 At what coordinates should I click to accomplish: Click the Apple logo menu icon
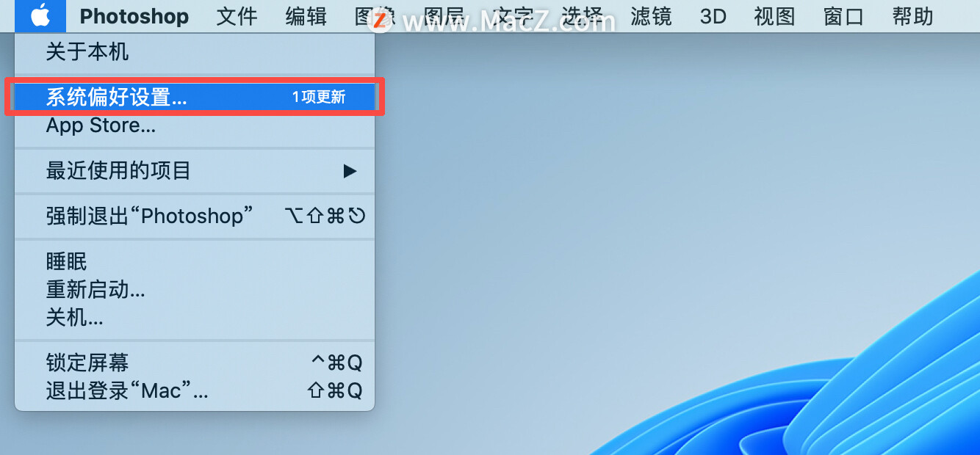(40, 15)
